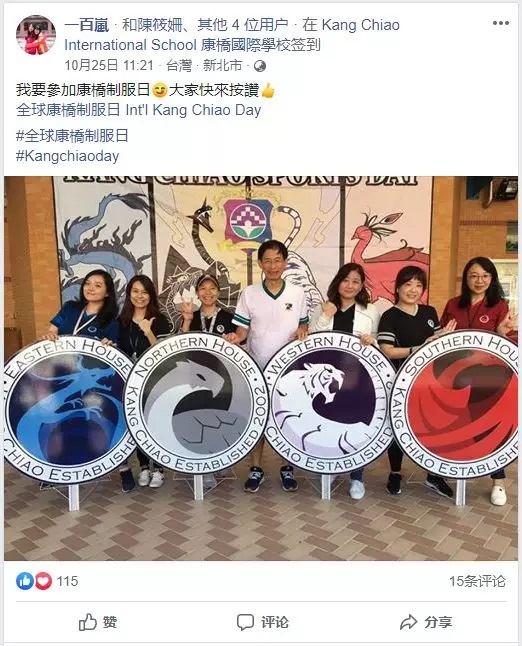Click the 10月25日 11:21 post timestamp
This screenshot has height=646, width=522.
[109, 65]
